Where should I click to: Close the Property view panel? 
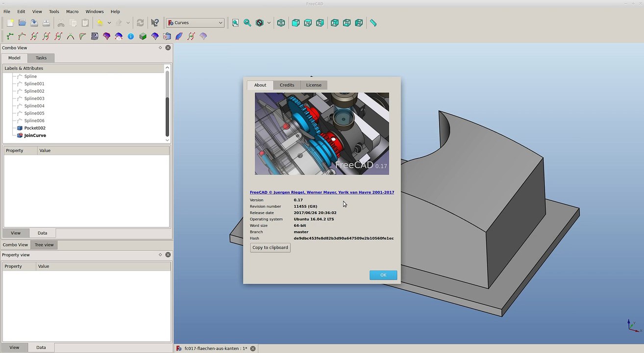pyautogui.click(x=168, y=254)
